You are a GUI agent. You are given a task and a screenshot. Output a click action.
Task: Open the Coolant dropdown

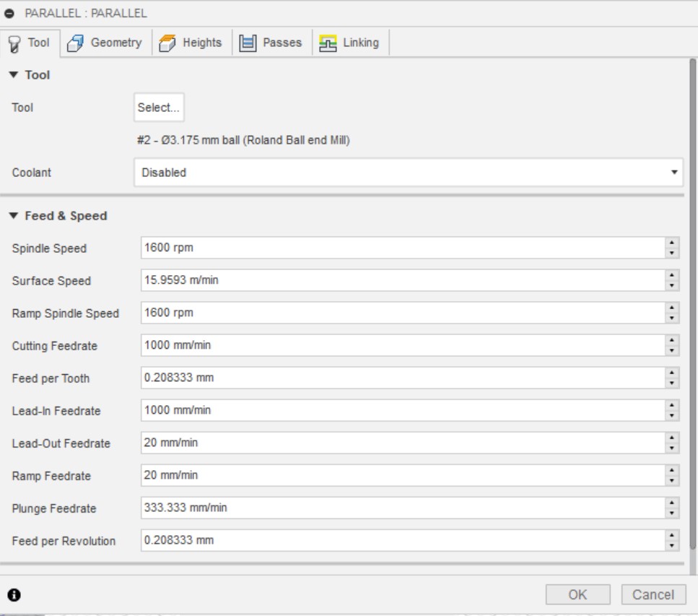[409, 173]
